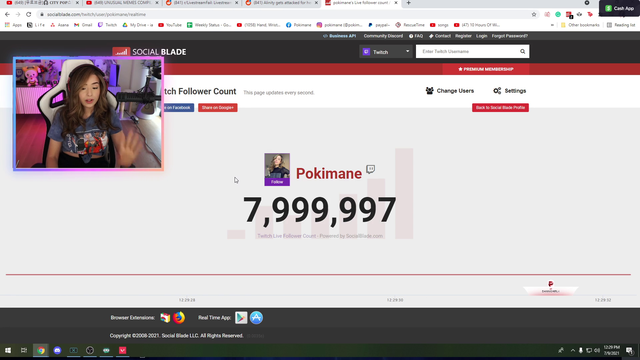Open the RescueTime bookmark

coord(410,25)
